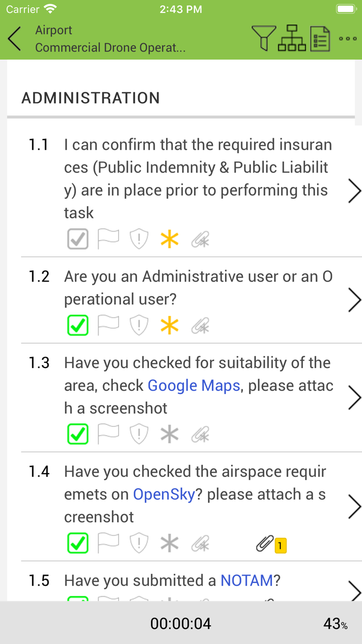The image size is (362, 644).
Task: Open the report summary icon
Action: point(321,38)
